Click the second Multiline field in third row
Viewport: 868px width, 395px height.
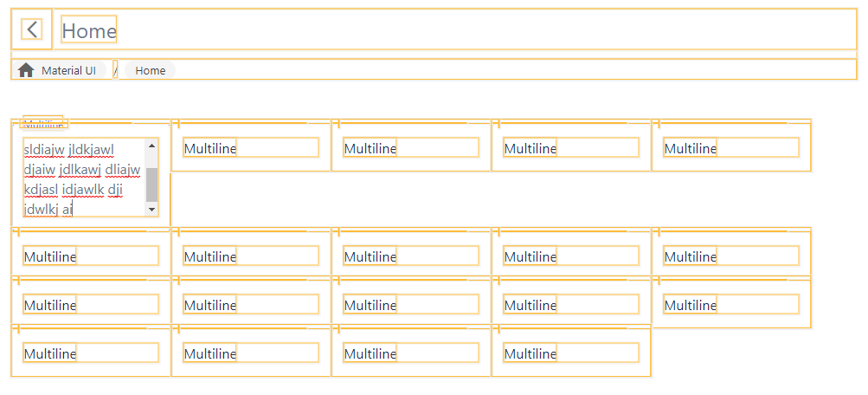(251, 305)
